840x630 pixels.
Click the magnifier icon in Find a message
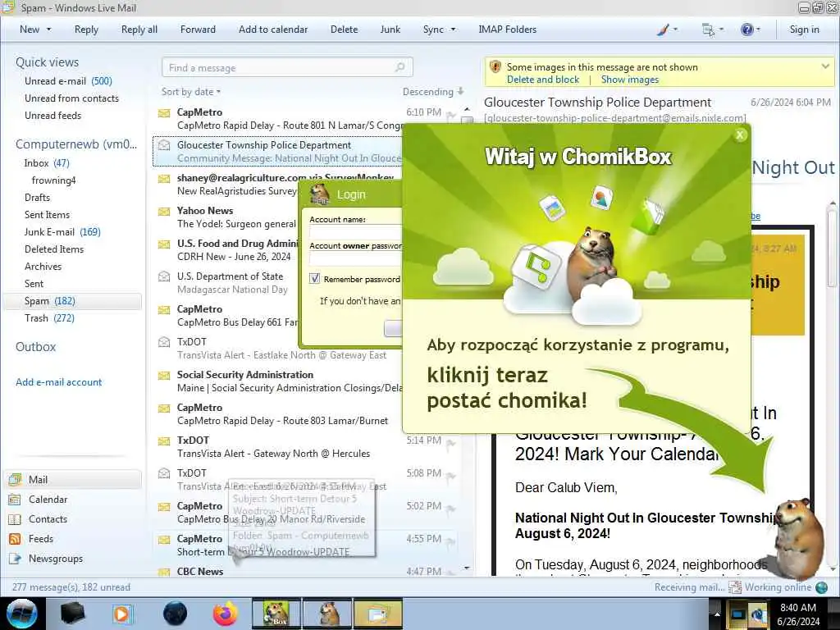pos(399,67)
